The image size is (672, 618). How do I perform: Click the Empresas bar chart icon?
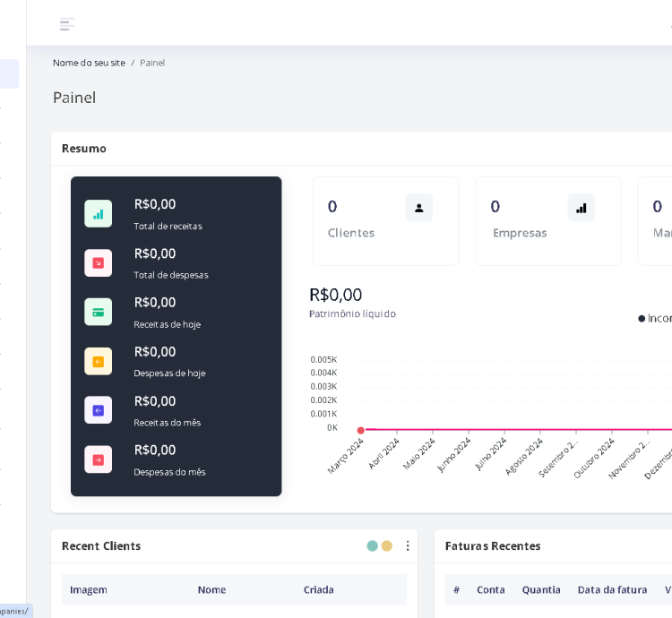point(582,208)
